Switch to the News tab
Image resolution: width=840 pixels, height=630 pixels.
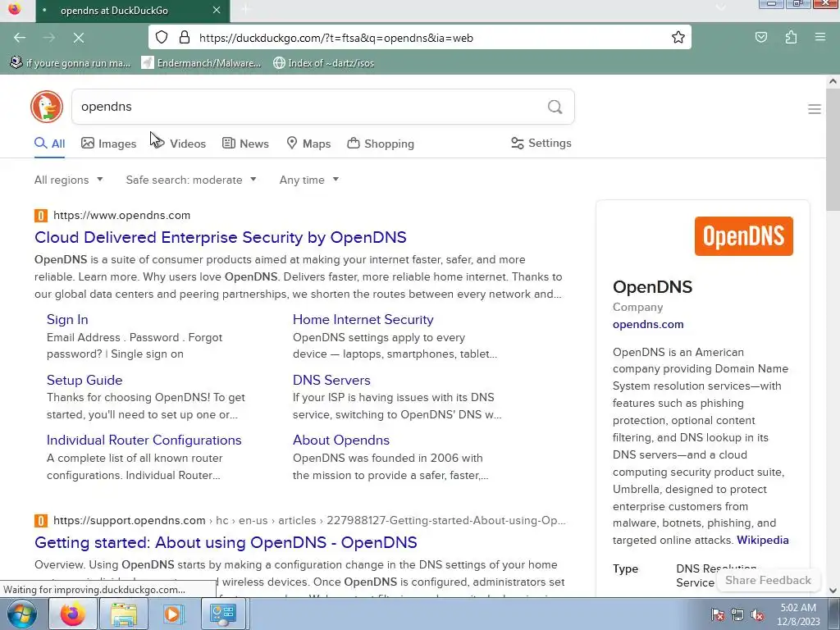[245, 144]
